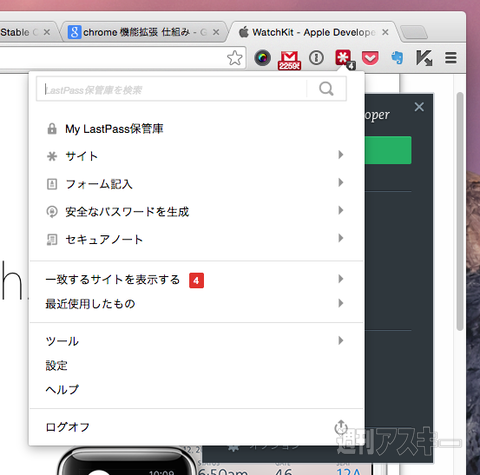Expand the セキュアノート submenu arrow
Screen dimensions: 480x475
coord(340,238)
